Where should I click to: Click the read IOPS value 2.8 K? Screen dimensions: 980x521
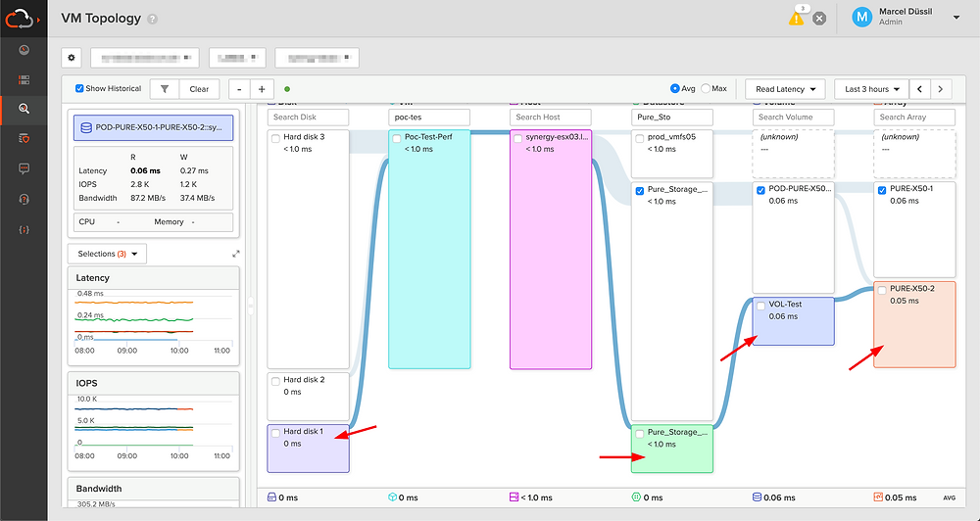pyautogui.click(x=140, y=184)
